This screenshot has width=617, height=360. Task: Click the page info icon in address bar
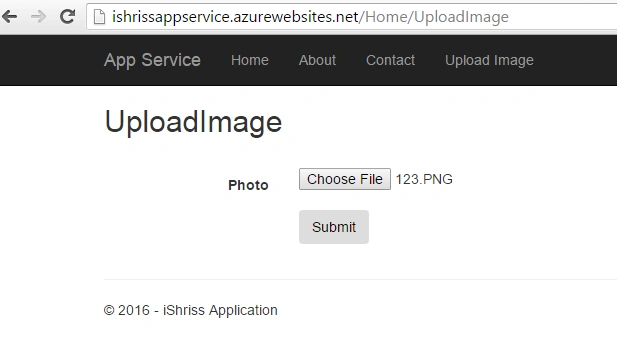[100, 17]
